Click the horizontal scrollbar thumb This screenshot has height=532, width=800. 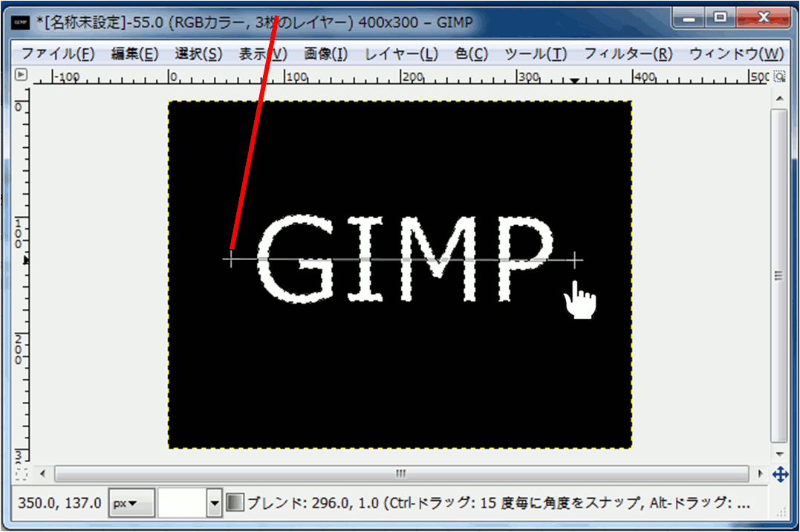click(401, 473)
